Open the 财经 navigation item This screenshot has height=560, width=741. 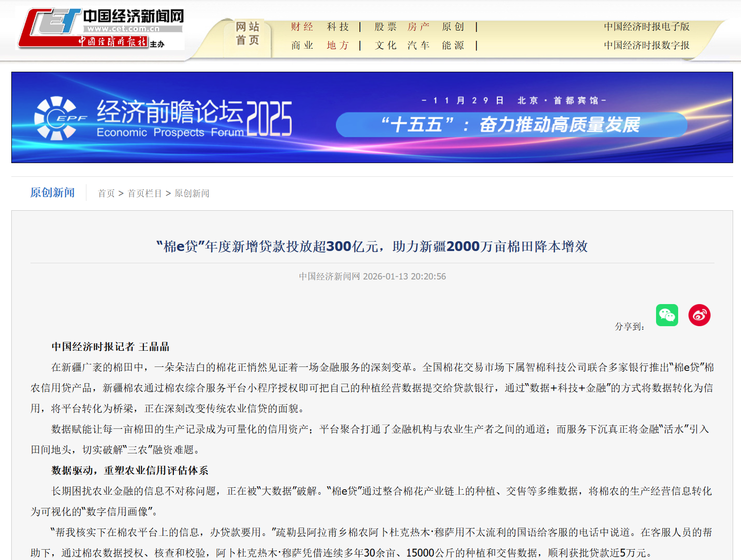302,27
